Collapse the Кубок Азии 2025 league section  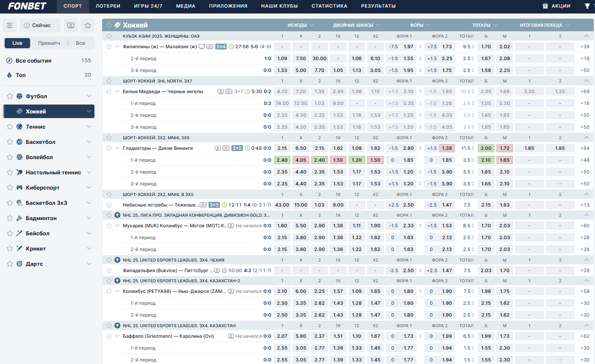click(x=586, y=36)
